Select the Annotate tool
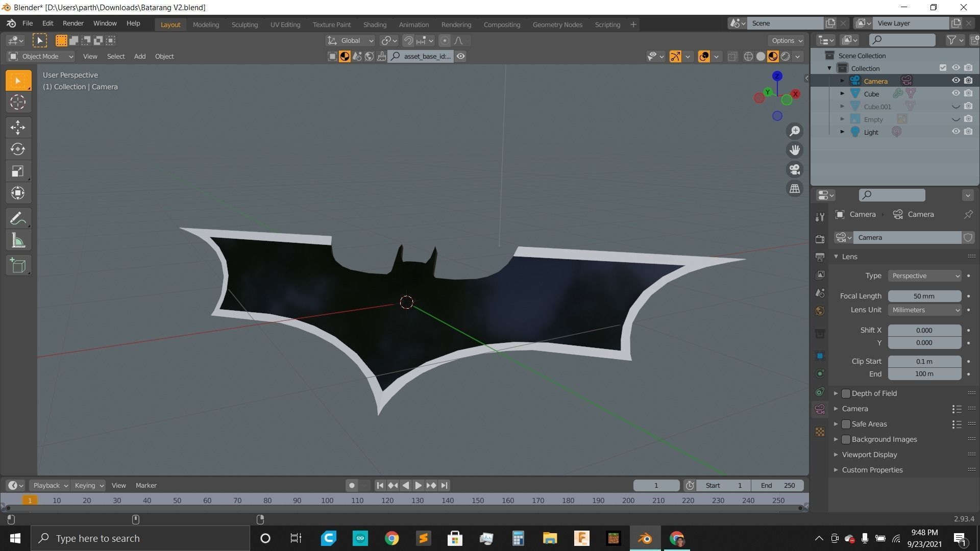The height and width of the screenshot is (551, 980). coord(18,218)
